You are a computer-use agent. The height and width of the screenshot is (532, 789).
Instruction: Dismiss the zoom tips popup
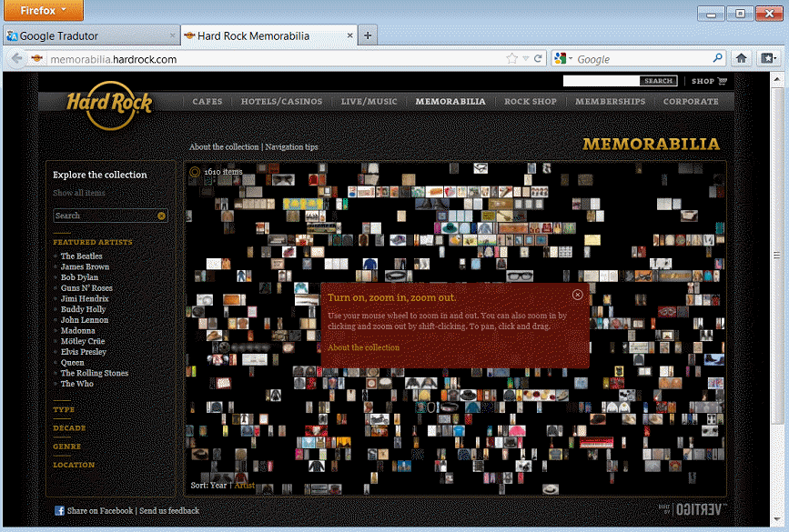click(578, 295)
